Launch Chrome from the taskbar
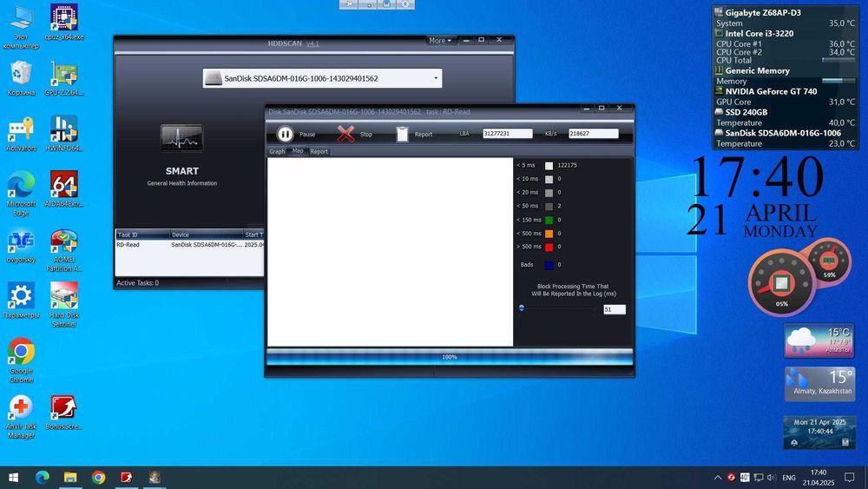868x489 pixels. (99, 478)
